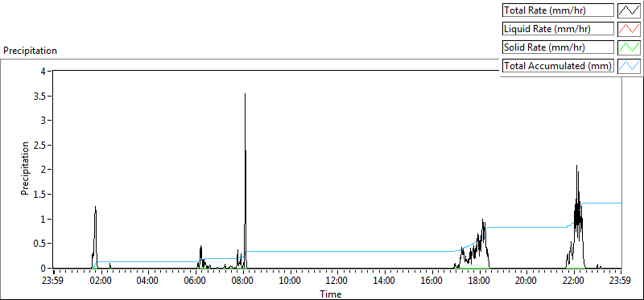Click the 08:00 time axis label
This screenshot has height=300, width=644.
(x=242, y=282)
